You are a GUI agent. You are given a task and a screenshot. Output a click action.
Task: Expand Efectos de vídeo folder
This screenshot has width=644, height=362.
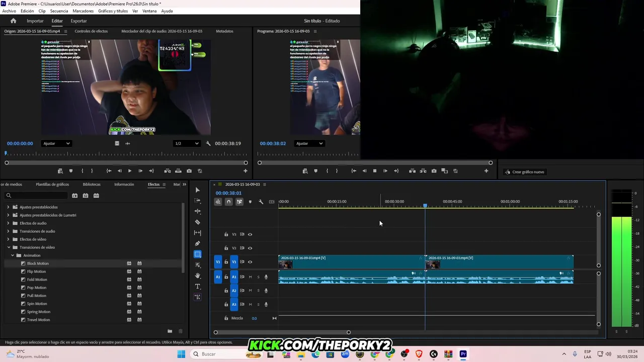click(8, 239)
